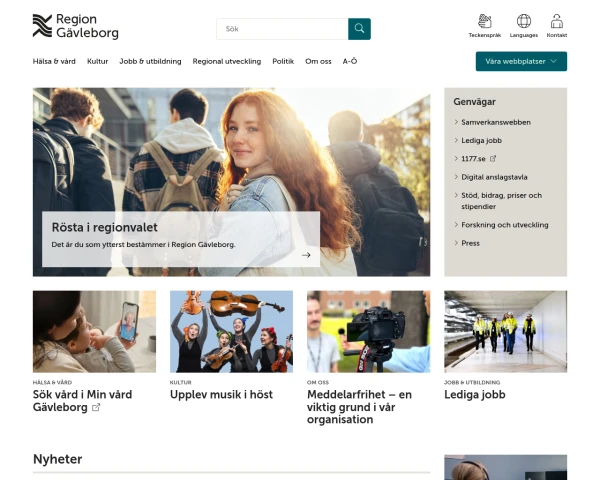Click the Nyheter section heading

58,459
